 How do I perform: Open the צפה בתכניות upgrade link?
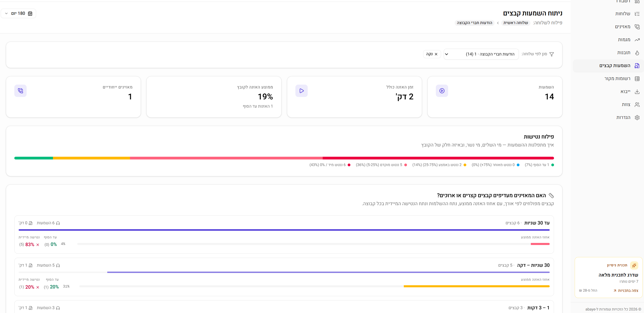626,290
